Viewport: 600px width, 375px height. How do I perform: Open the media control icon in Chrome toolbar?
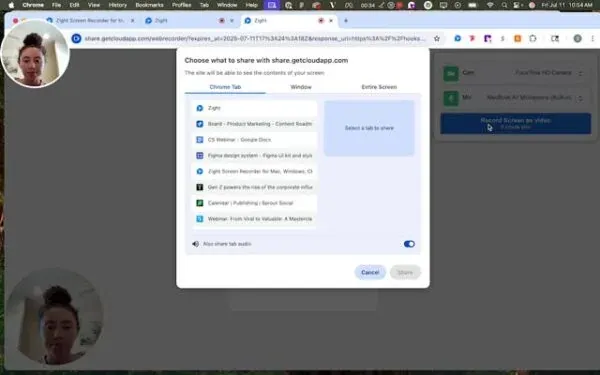click(x=555, y=38)
